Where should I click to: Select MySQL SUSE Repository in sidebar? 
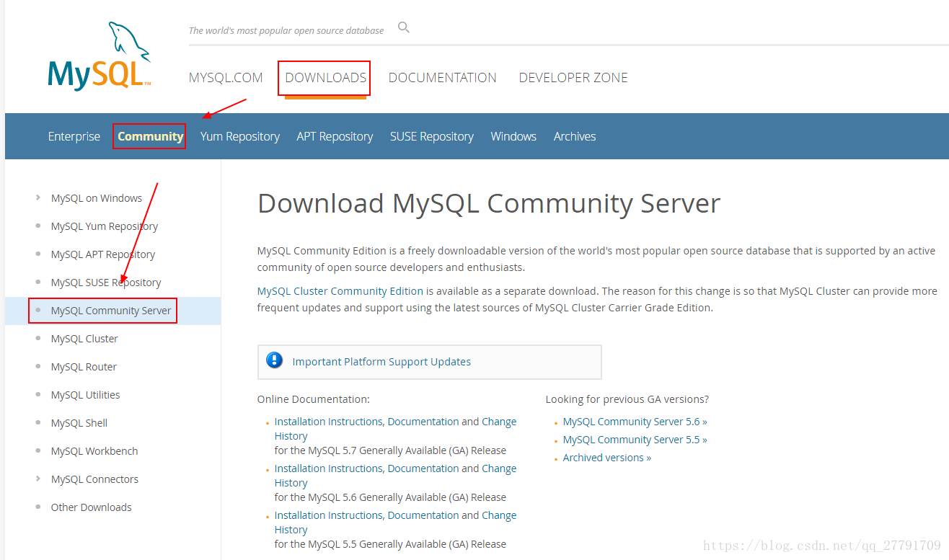click(106, 283)
